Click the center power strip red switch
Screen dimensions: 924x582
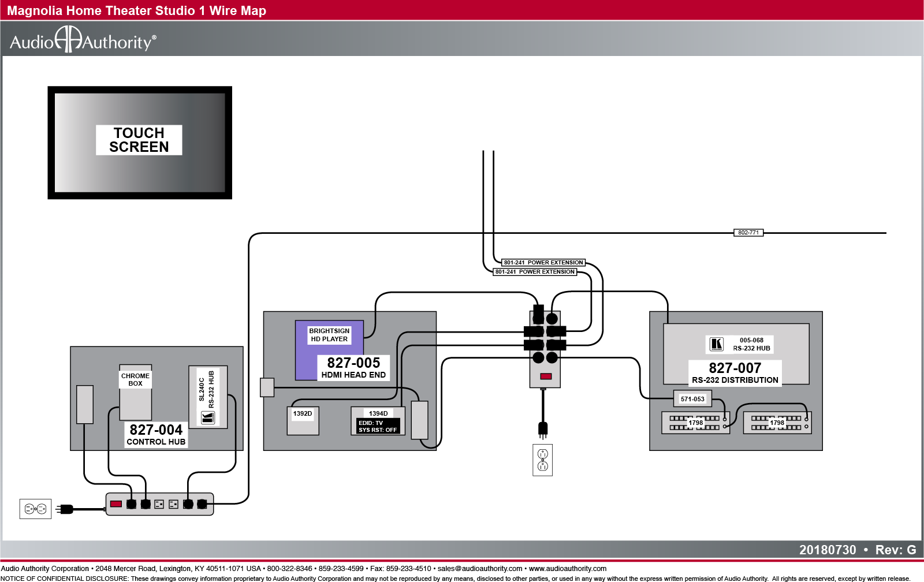coord(546,376)
